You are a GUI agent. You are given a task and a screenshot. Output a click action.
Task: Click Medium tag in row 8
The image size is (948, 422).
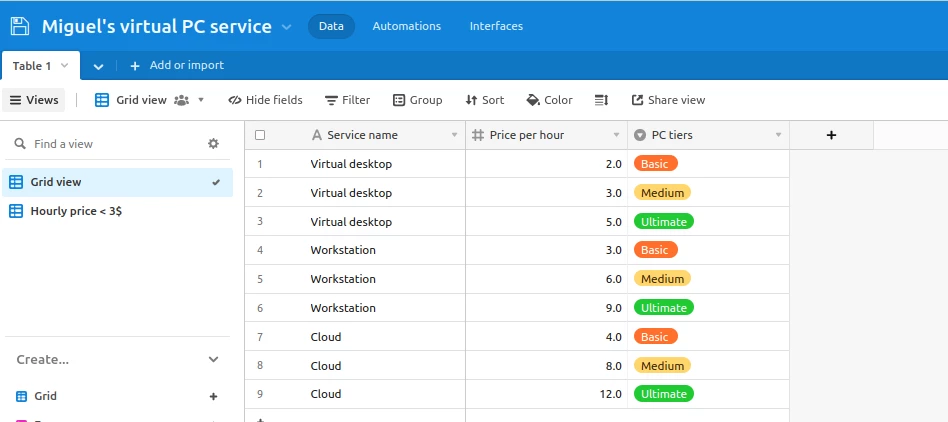(662, 366)
